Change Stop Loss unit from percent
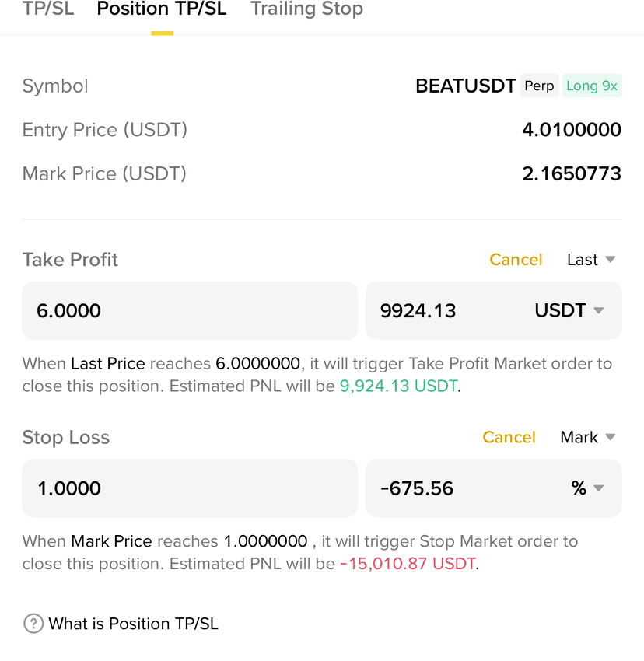 [587, 488]
